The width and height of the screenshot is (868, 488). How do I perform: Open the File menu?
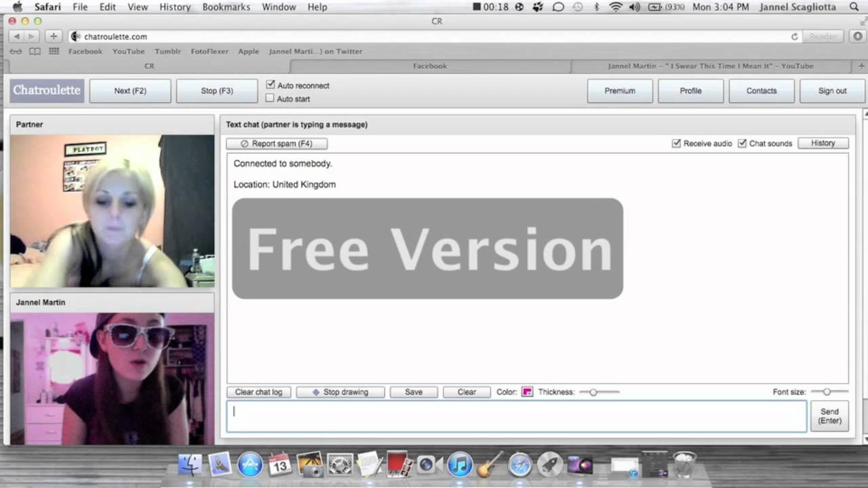[x=80, y=7]
